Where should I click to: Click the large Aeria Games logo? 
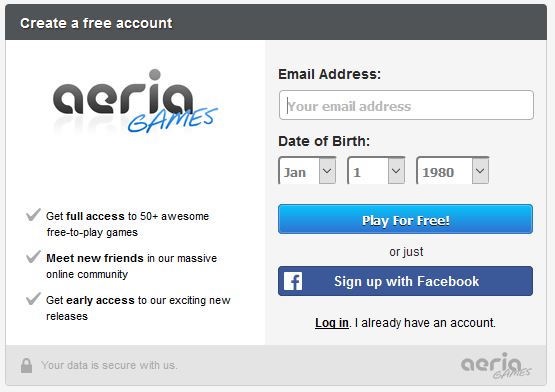click(135, 101)
